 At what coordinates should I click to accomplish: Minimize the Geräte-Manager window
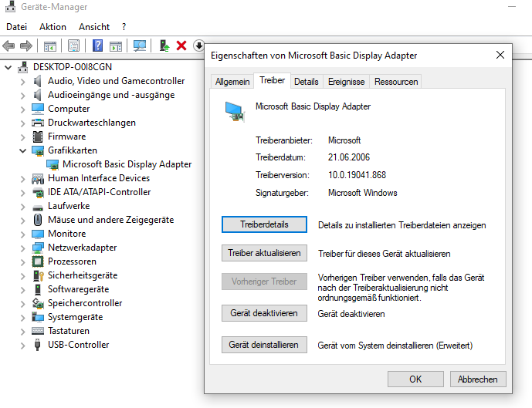coord(512,7)
